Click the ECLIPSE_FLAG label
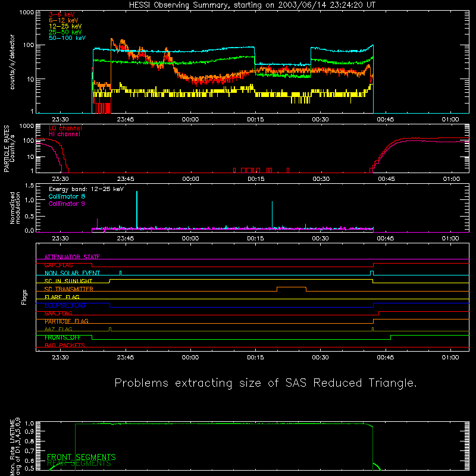Image resolution: width=476 pixels, height=476 pixels. [65, 305]
